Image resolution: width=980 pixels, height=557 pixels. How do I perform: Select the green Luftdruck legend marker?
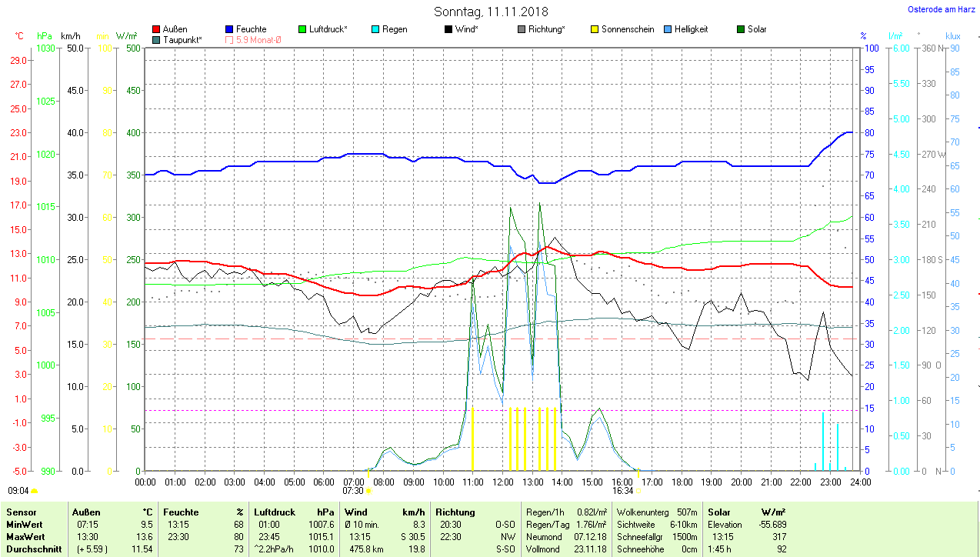tap(302, 29)
